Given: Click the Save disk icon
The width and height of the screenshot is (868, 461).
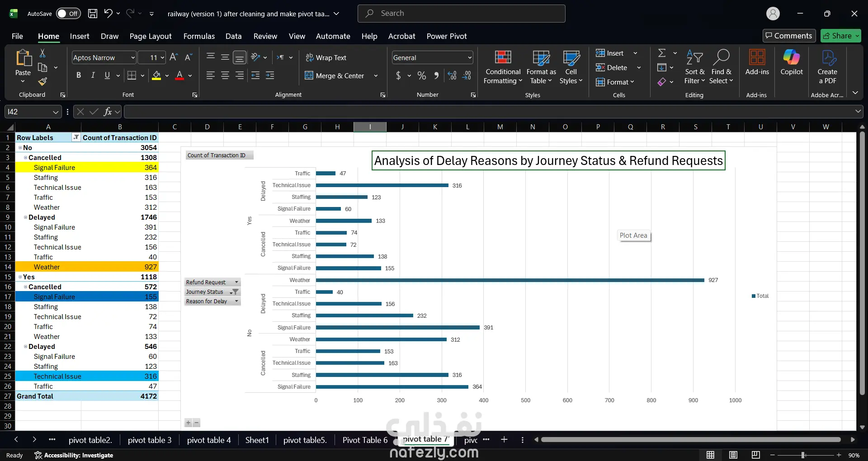Looking at the screenshot, I should pos(93,14).
